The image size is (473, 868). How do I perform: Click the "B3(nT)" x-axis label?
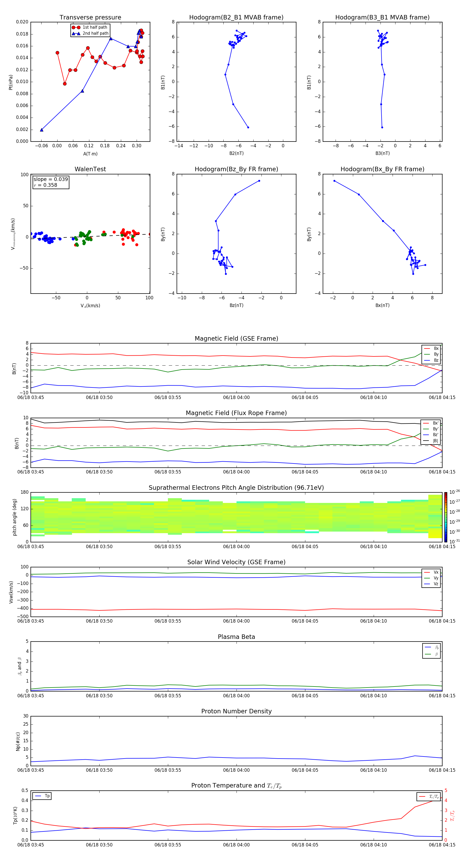click(382, 153)
